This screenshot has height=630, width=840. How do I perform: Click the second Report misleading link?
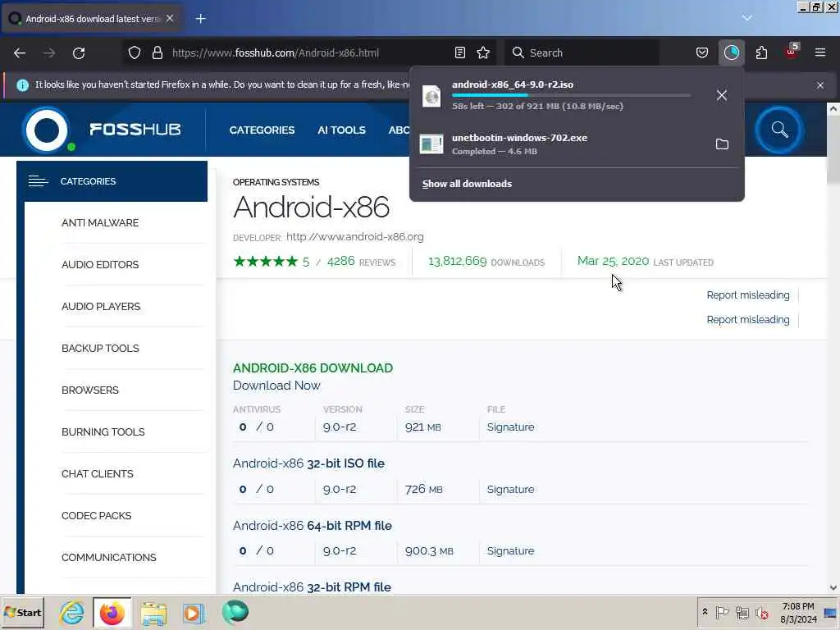(748, 320)
